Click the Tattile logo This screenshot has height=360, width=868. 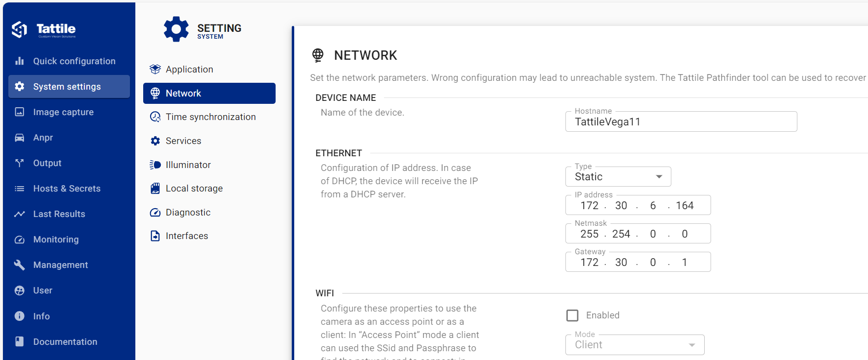(x=44, y=30)
